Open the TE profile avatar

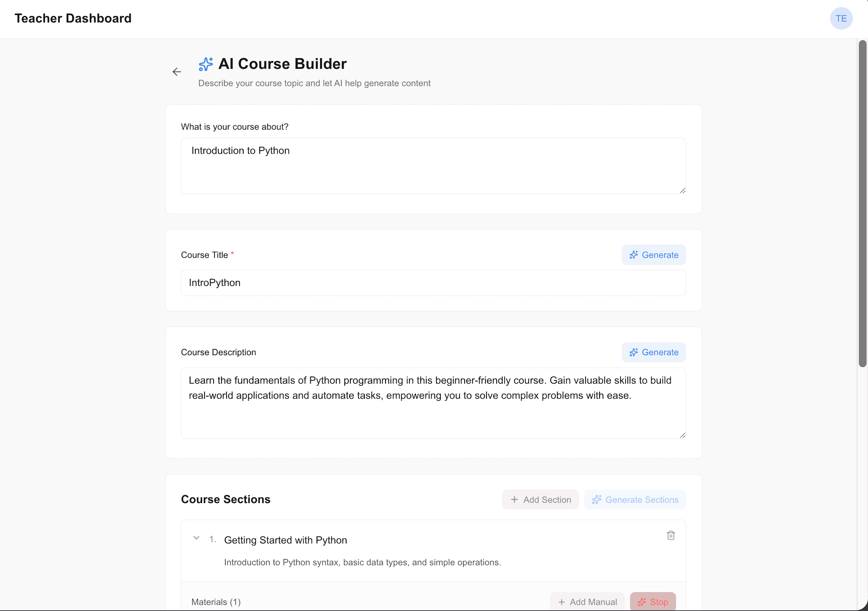[x=841, y=18]
